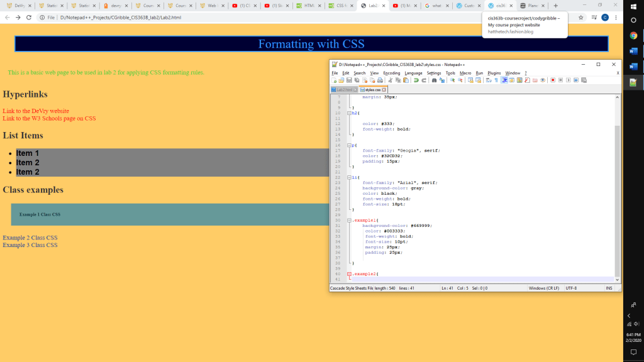Open the Encoding menu in Notepad++

coord(391,73)
